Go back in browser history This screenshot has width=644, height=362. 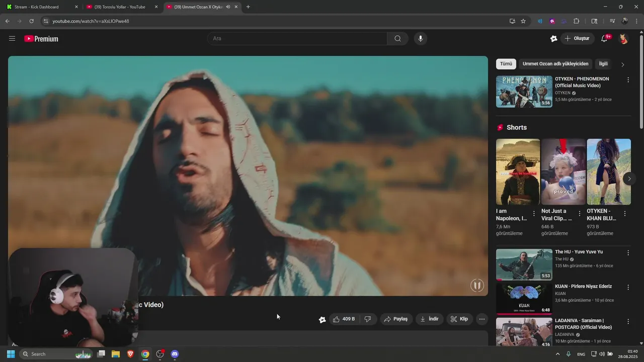(7, 21)
